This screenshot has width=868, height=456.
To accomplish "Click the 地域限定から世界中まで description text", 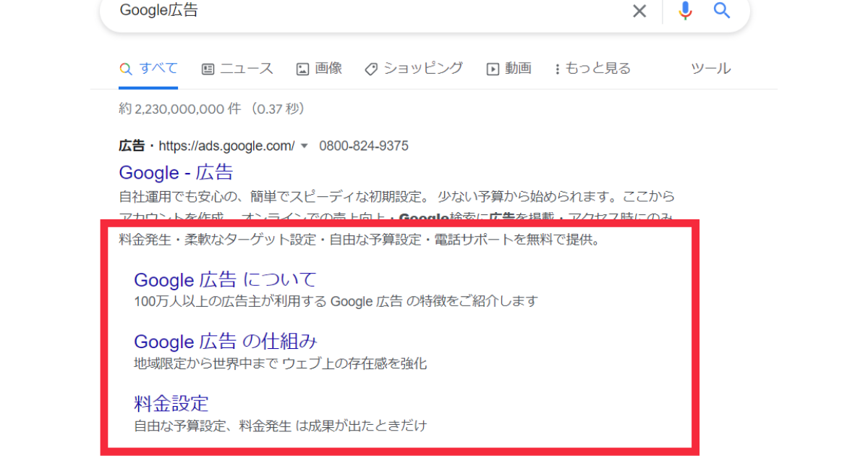I will 281,363.
